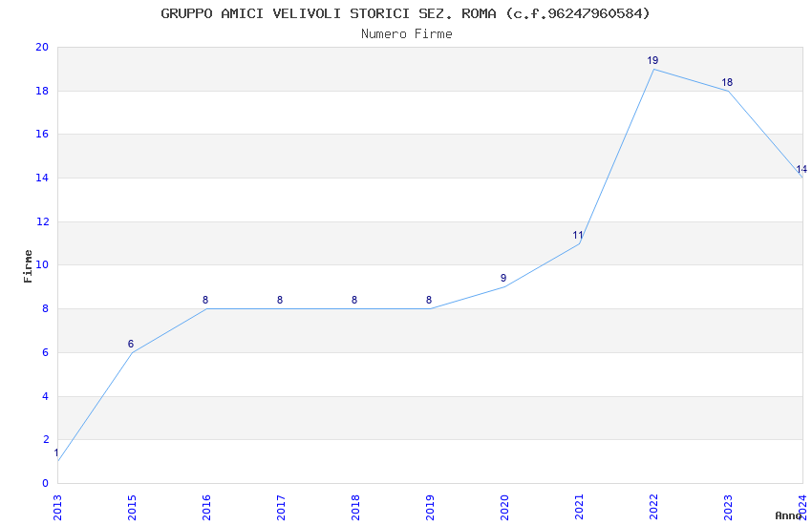Screen dimensions: 812x525
Task: Select the 'Numero Firme' subtitle
Action: (407, 34)
